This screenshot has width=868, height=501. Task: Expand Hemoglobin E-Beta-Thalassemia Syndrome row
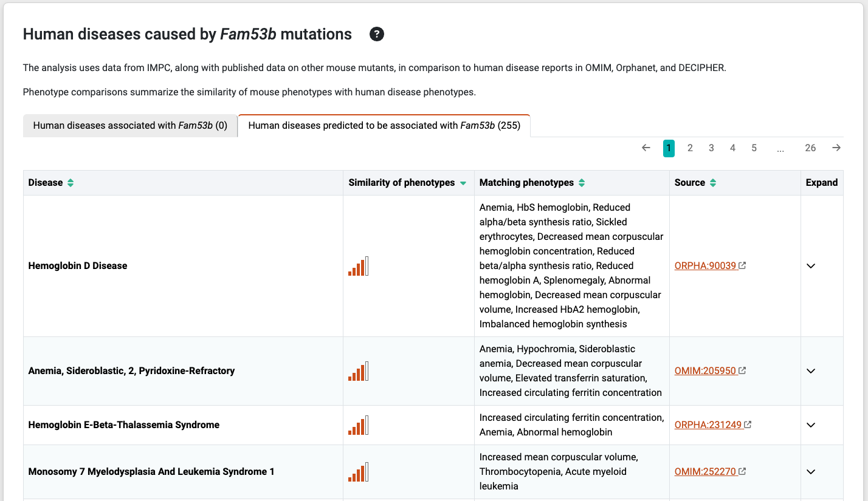(x=811, y=425)
